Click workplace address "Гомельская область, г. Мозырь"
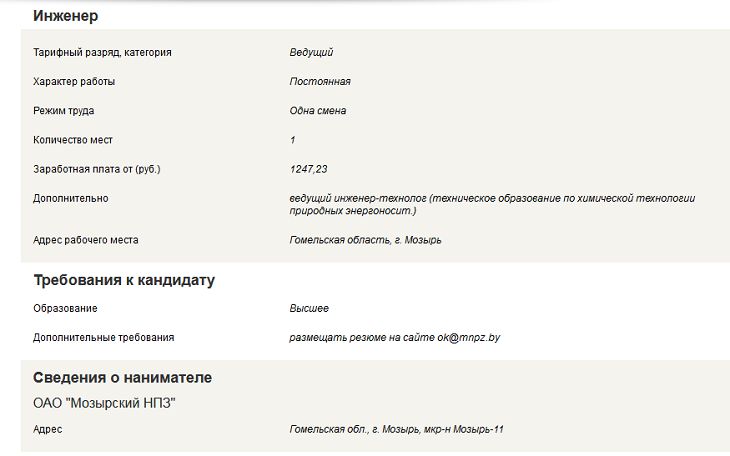Viewport: 730px width, 456px height. (365, 240)
